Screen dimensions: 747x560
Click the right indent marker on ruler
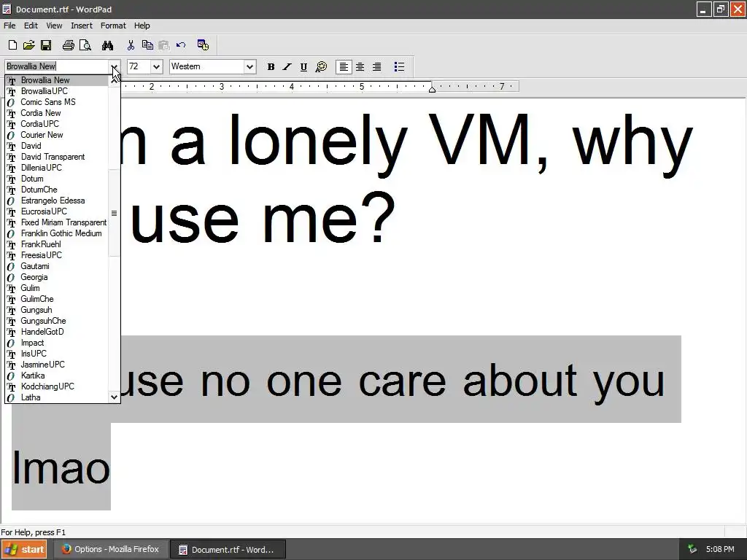pyautogui.click(x=432, y=89)
